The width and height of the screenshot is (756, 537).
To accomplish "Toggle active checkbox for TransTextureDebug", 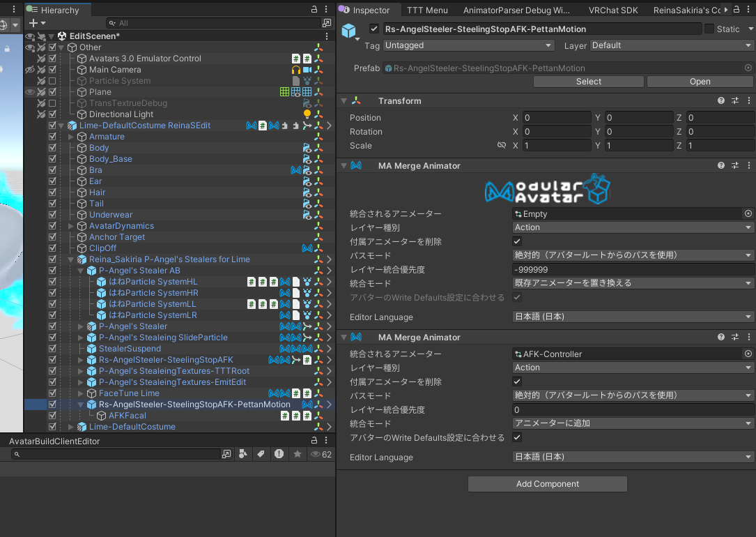I will (x=52, y=103).
